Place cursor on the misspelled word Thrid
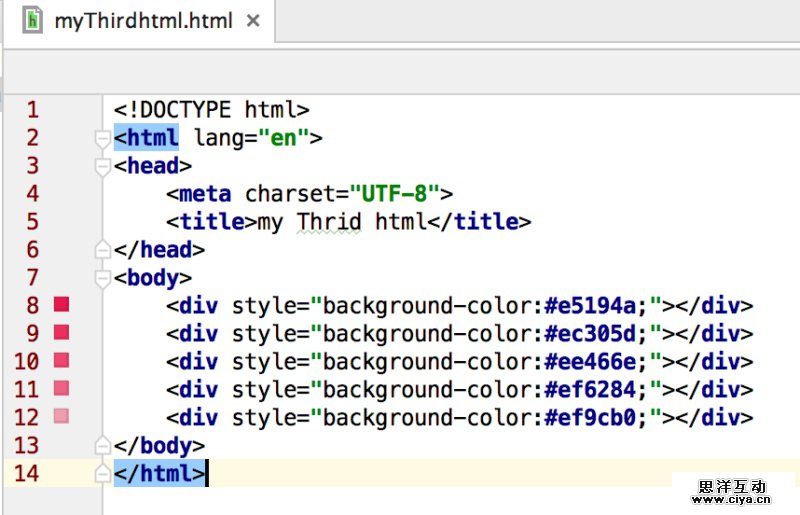 point(329,222)
